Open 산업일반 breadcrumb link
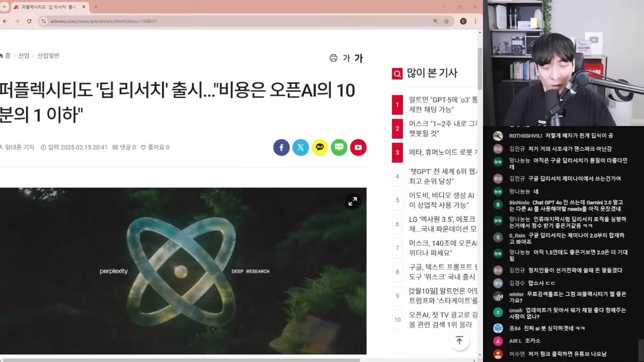Viewport: 644px width, 362px height. coord(48,56)
